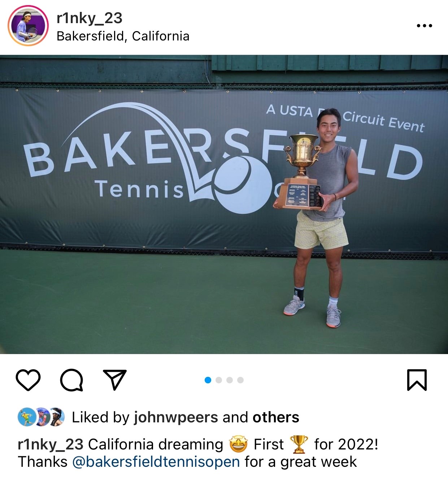Image resolution: width=448 pixels, height=478 pixels.
Task: Tap the trophy photo in the post
Action: [224, 204]
